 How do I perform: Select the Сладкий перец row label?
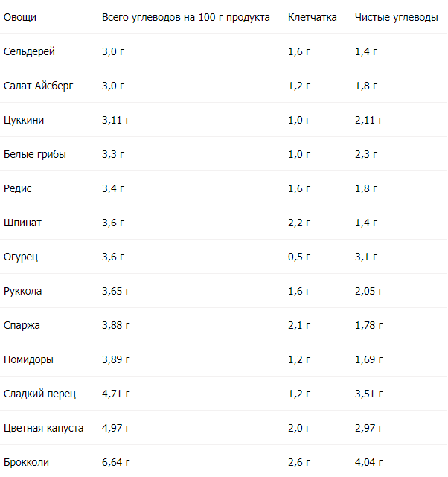40,394
